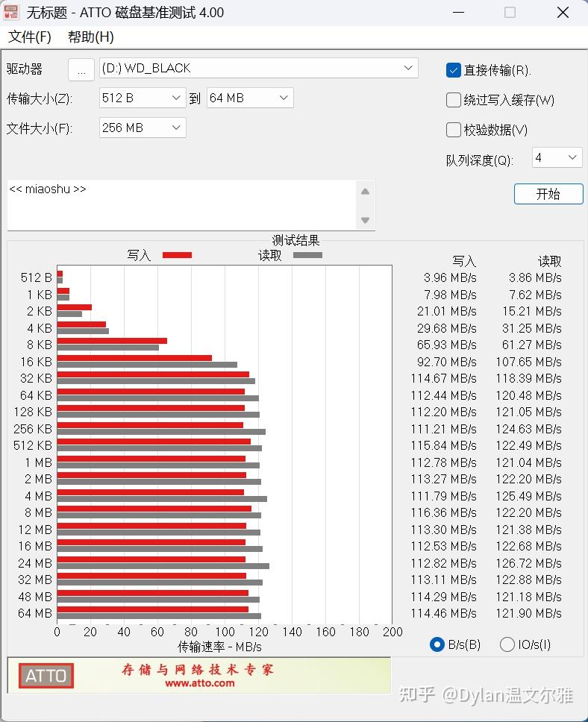Click the 3.96 MB/s write value
The width and height of the screenshot is (588, 722).
pyautogui.click(x=450, y=277)
